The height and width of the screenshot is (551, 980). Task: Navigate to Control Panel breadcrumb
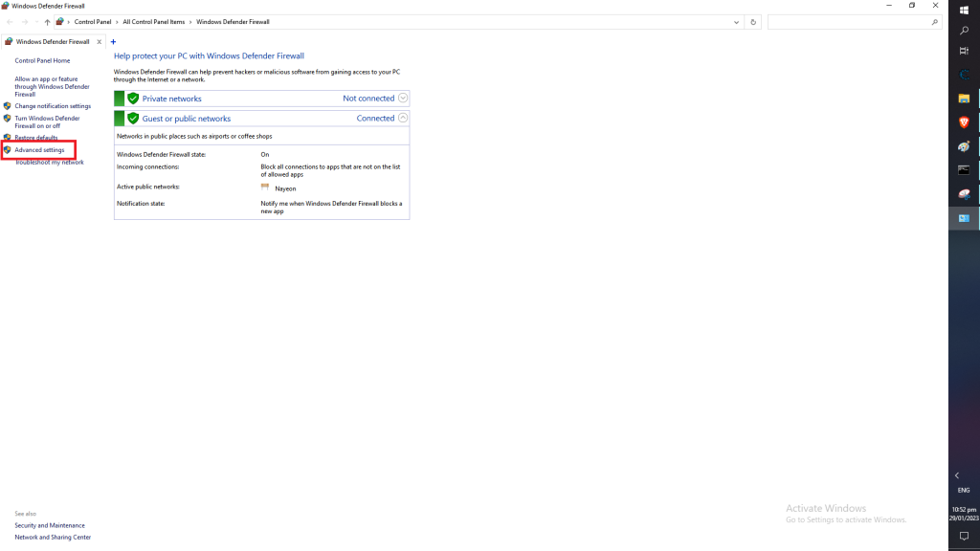pyautogui.click(x=93, y=22)
